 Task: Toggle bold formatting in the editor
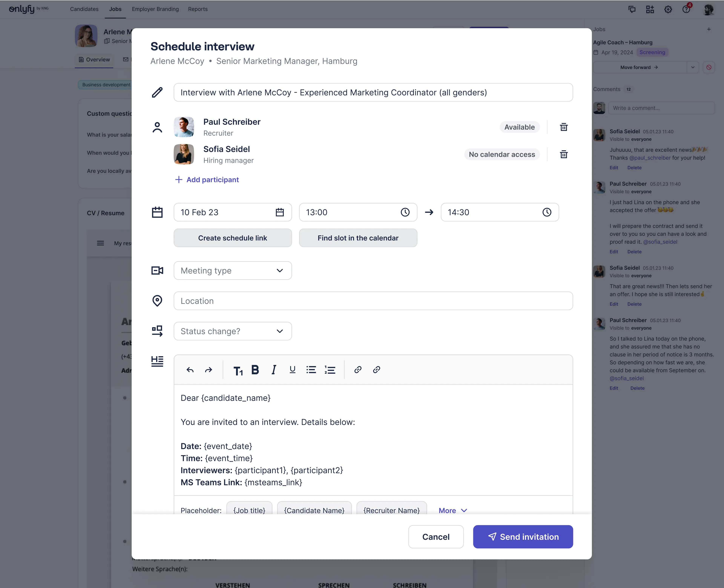coord(255,370)
